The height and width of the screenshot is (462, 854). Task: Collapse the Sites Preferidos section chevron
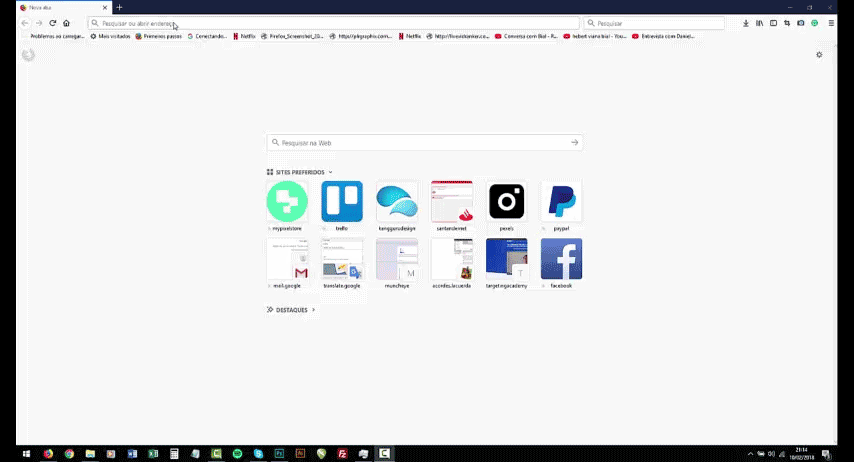click(x=331, y=172)
